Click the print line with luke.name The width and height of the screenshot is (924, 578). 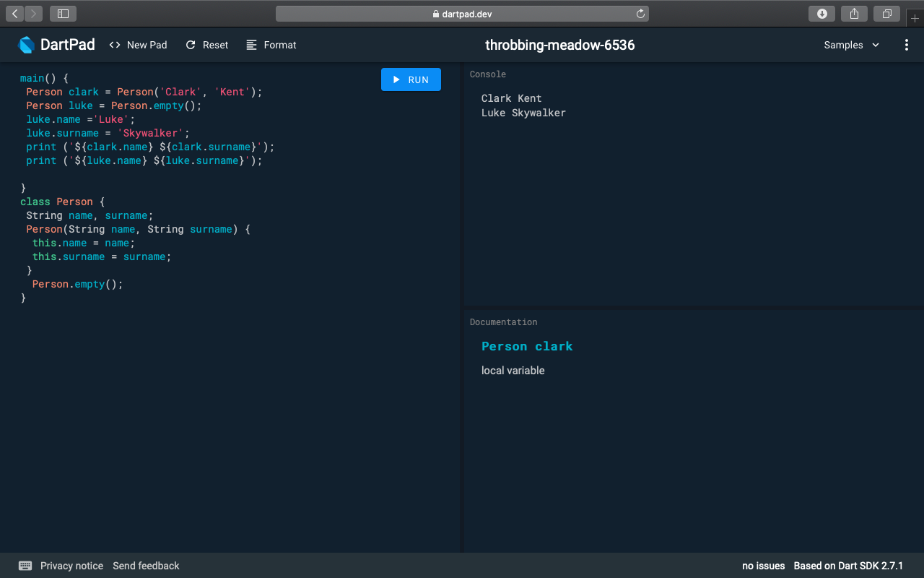pos(144,160)
